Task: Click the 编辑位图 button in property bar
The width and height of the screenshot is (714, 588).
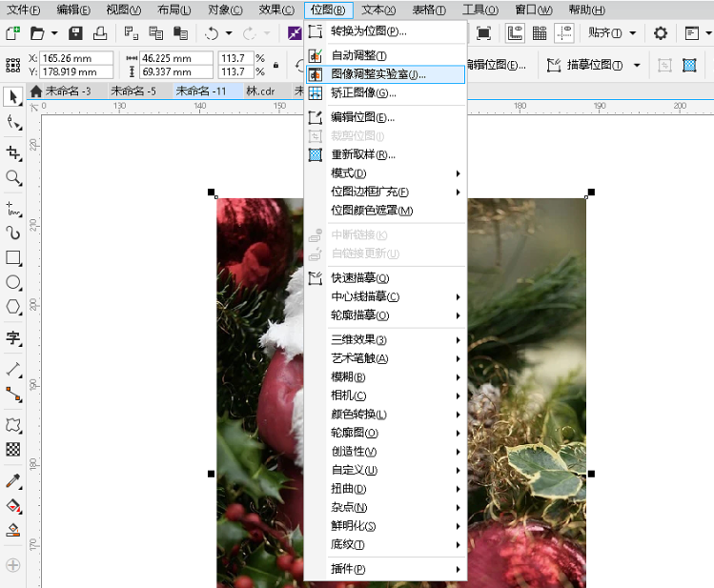Action: click(x=498, y=65)
